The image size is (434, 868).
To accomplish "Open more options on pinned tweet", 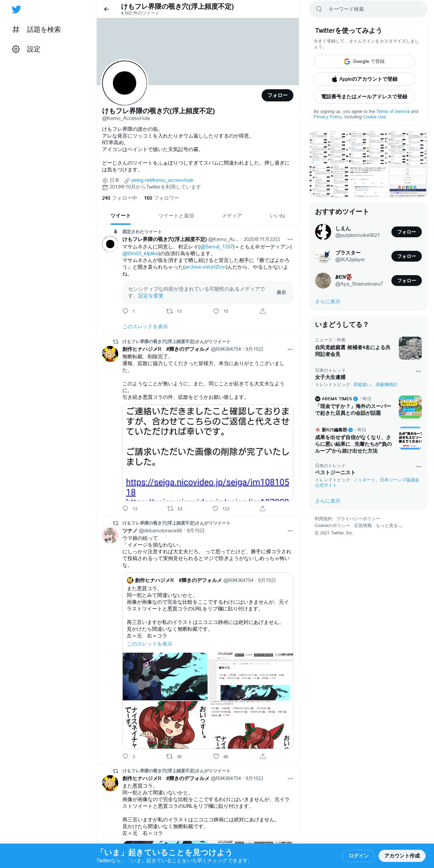I will click(x=290, y=239).
